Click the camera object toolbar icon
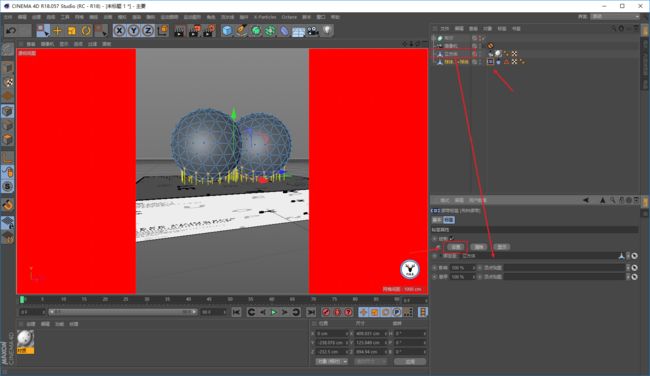Viewport: 650px width, 376px height. point(313,31)
